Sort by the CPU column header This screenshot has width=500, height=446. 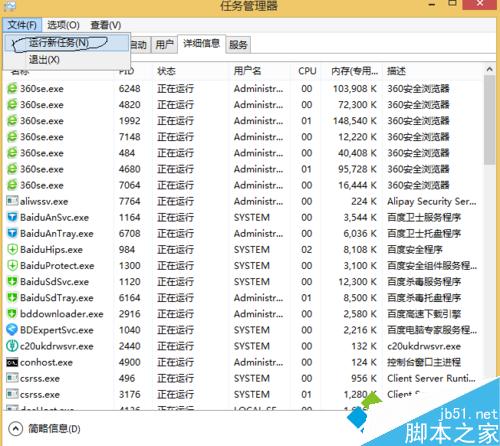[x=307, y=71]
